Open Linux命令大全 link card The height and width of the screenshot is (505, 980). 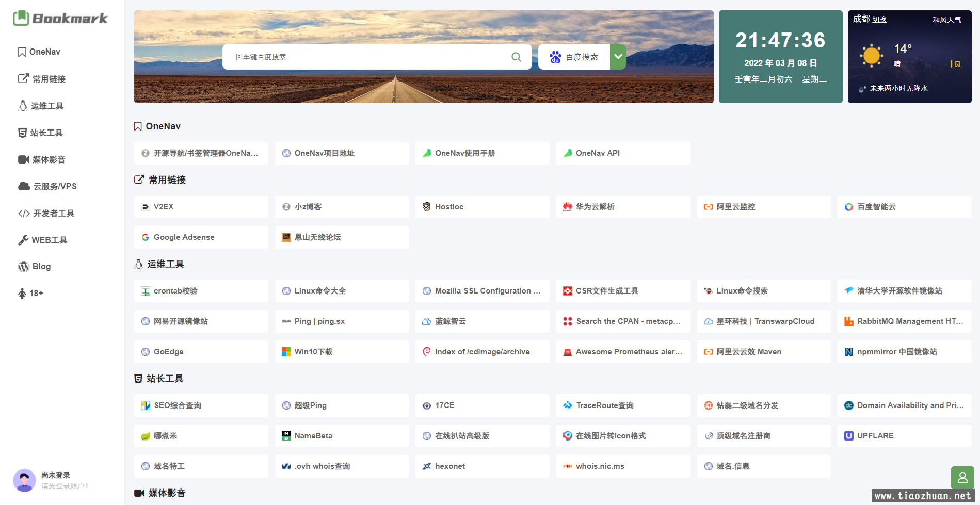point(342,291)
